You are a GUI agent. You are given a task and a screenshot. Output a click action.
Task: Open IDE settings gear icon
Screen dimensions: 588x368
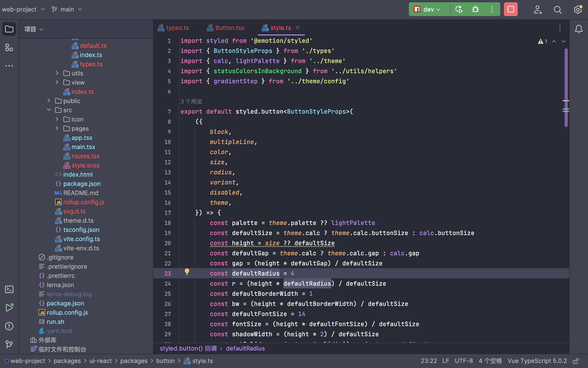578,9
